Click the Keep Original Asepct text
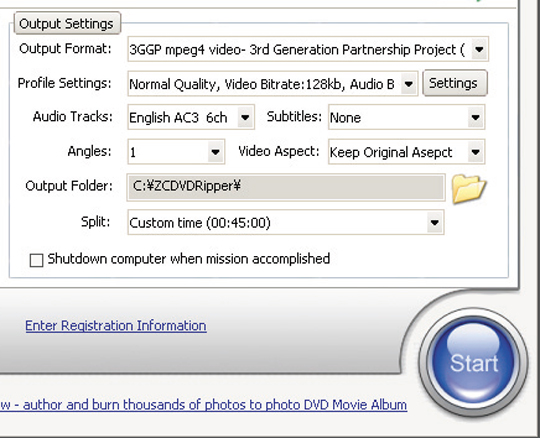The image size is (540, 438). 391,152
